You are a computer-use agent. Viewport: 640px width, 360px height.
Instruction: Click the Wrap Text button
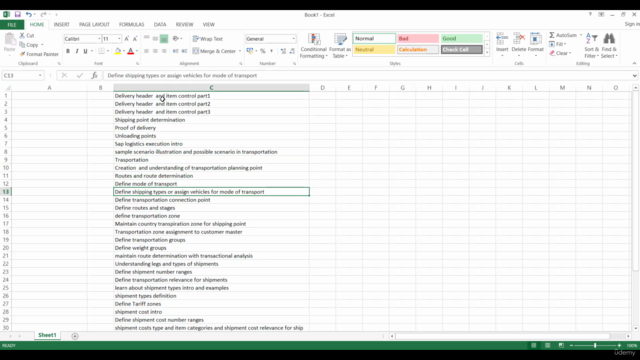[208, 39]
